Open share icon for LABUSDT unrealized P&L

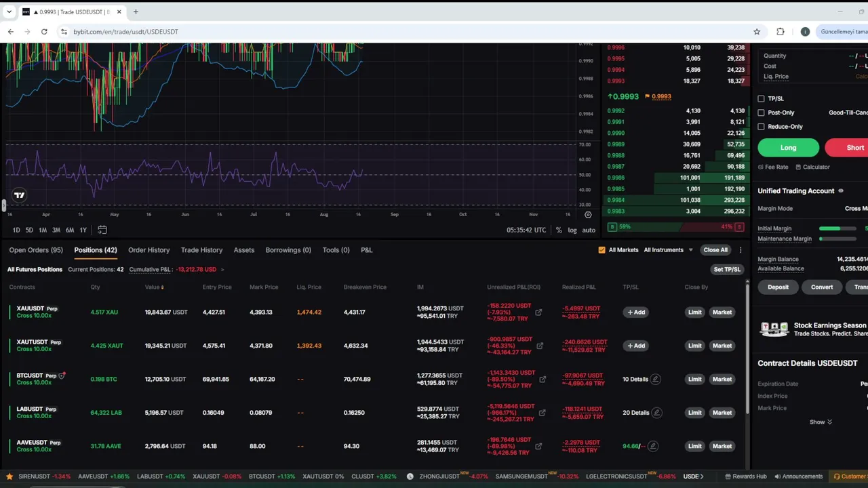[x=542, y=413]
